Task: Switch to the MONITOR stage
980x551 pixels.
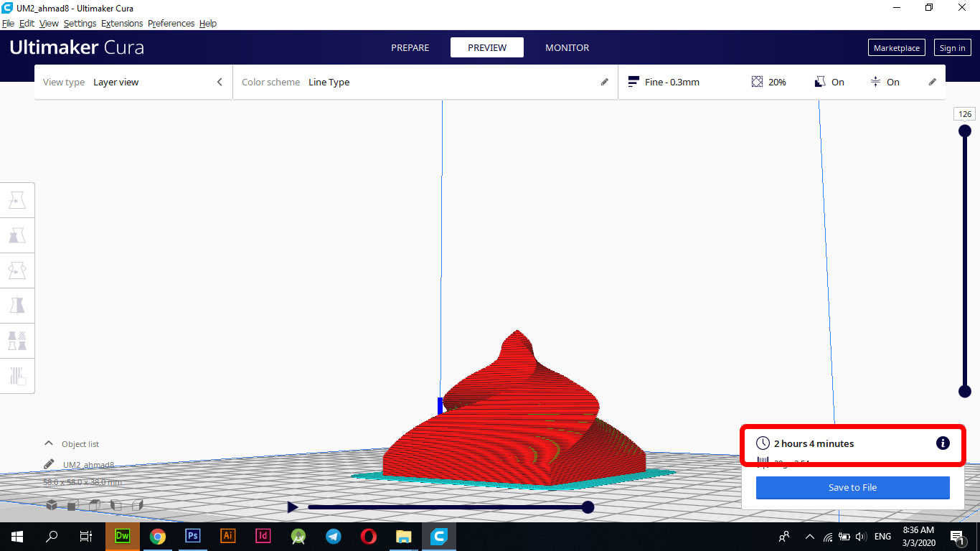Action: [x=567, y=47]
